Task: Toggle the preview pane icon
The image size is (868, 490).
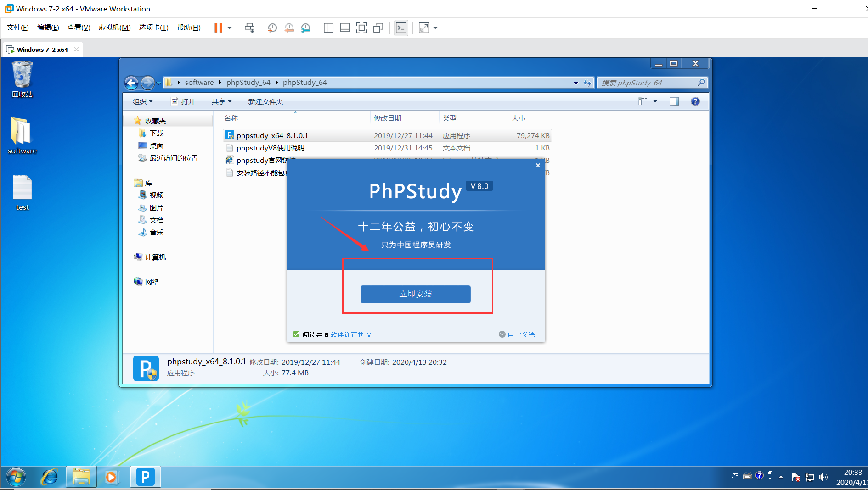Action: (674, 101)
